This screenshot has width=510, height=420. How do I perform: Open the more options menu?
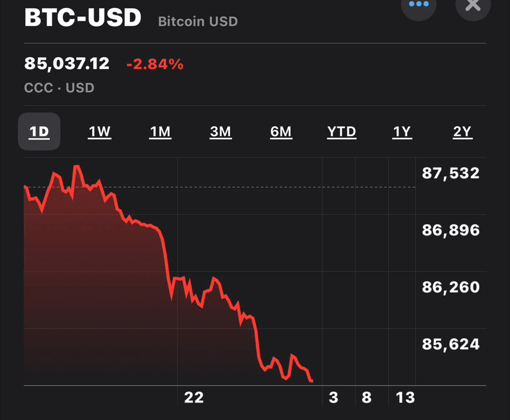[419, 4]
